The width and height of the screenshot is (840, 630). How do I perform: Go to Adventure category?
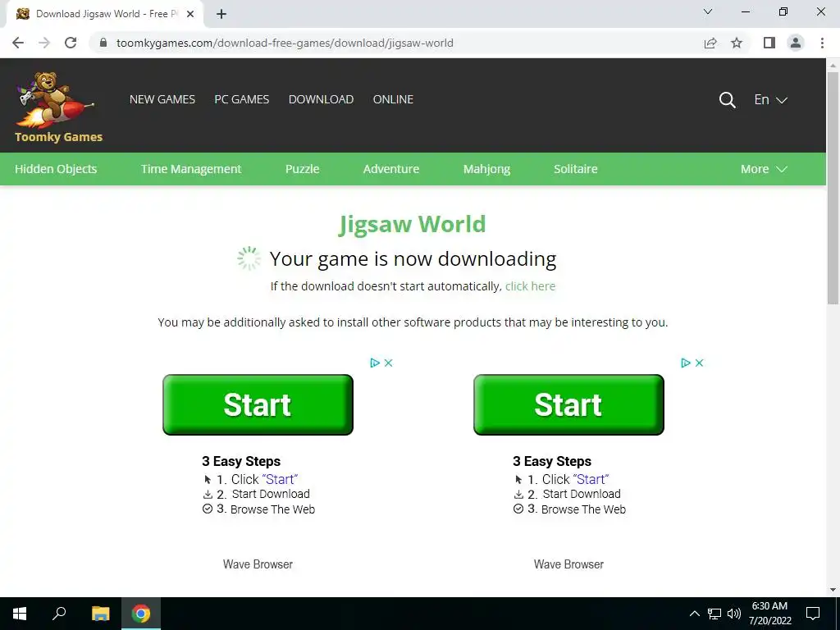pos(391,169)
